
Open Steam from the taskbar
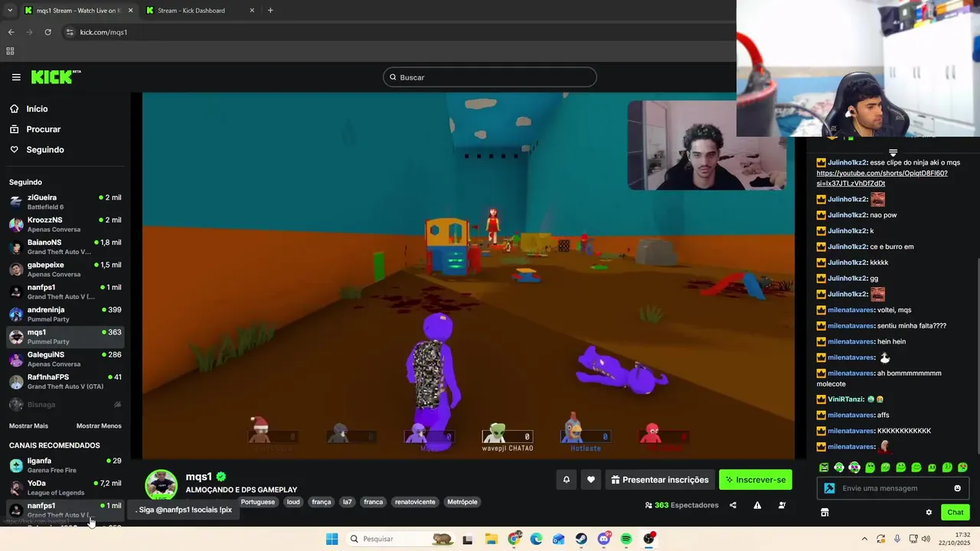tap(581, 539)
